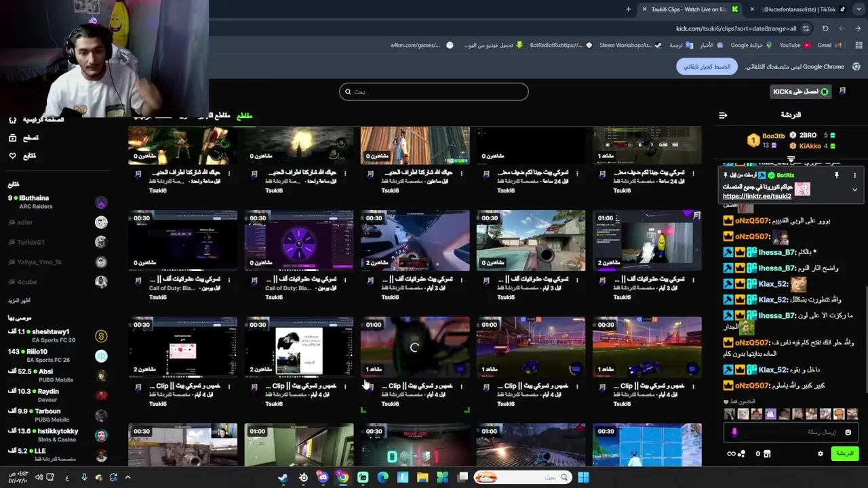Open Chrome from the Windows taskbar

343,477
